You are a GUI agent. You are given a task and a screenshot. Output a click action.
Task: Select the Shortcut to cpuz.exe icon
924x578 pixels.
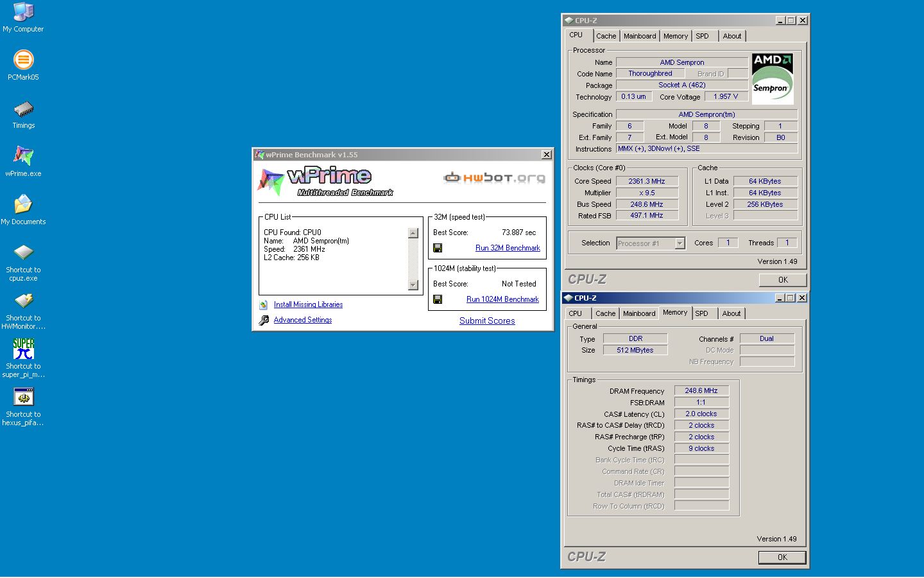pos(23,253)
